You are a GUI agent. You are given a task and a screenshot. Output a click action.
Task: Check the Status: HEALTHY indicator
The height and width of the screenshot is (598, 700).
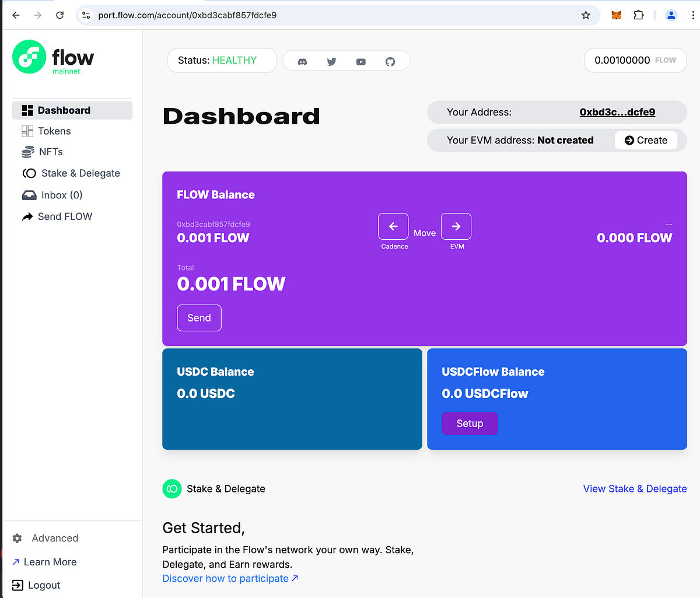(x=222, y=60)
